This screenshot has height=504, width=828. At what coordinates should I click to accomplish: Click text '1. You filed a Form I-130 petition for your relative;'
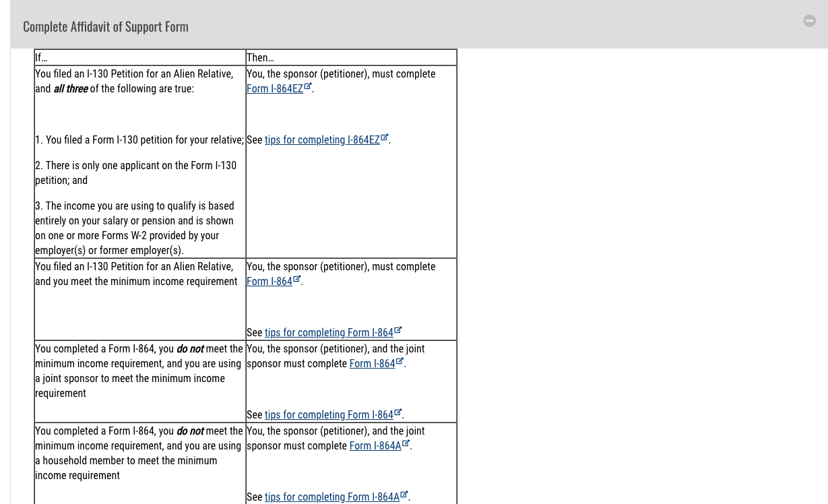[x=139, y=139]
